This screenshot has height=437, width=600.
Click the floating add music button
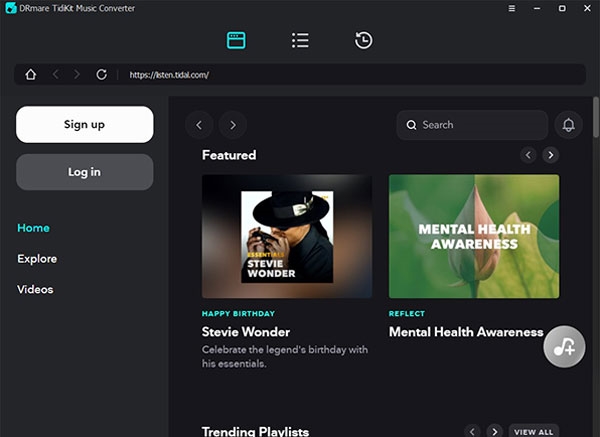[x=564, y=347]
